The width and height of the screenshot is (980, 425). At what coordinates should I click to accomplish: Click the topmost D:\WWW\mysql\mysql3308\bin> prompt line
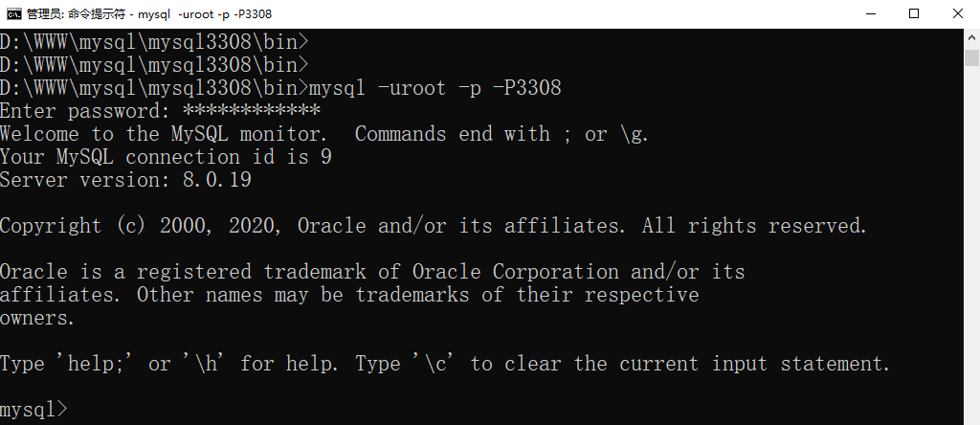coord(154,42)
